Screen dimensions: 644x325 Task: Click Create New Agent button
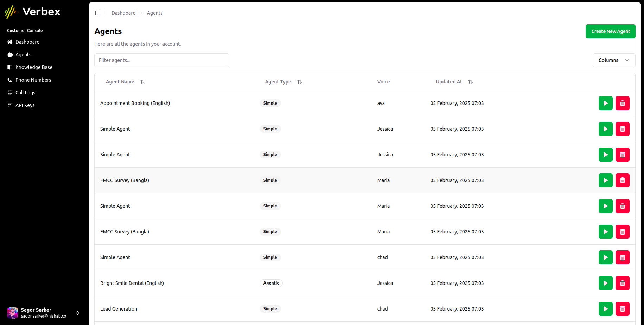[x=610, y=31]
